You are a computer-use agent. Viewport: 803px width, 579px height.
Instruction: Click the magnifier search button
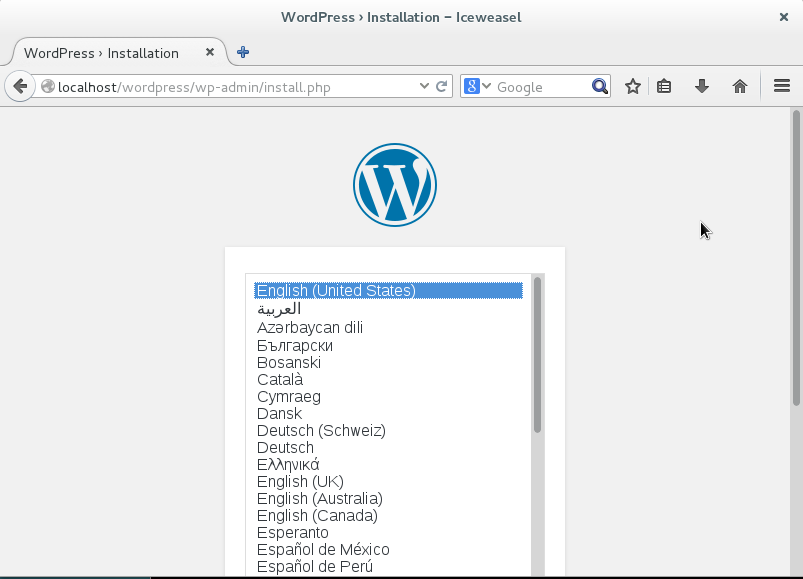click(x=600, y=87)
